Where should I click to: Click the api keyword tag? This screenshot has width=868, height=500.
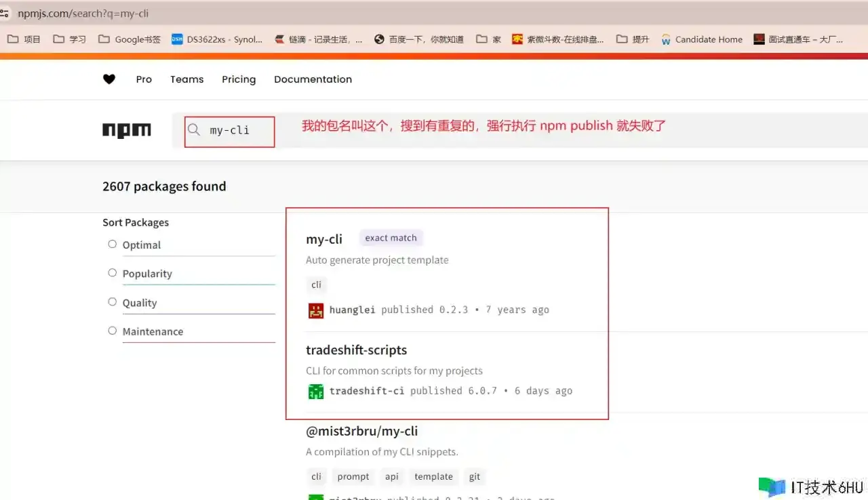click(392, 476)
